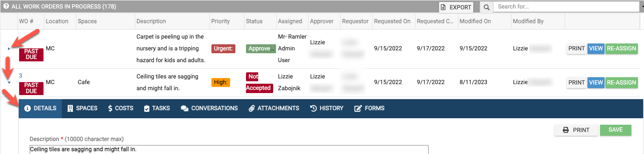Collapse work order 3 details
644x154 pixels.
(x=9, y=82)
